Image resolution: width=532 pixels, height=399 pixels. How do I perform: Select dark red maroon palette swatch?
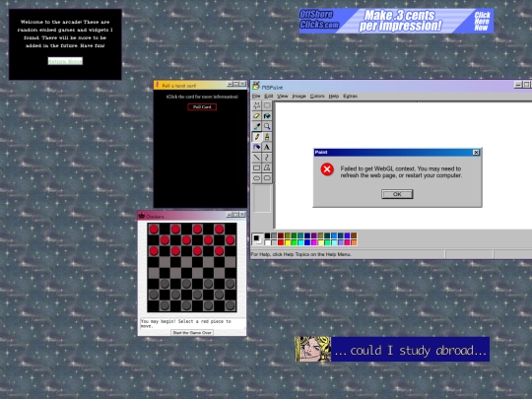pos(281,235)
